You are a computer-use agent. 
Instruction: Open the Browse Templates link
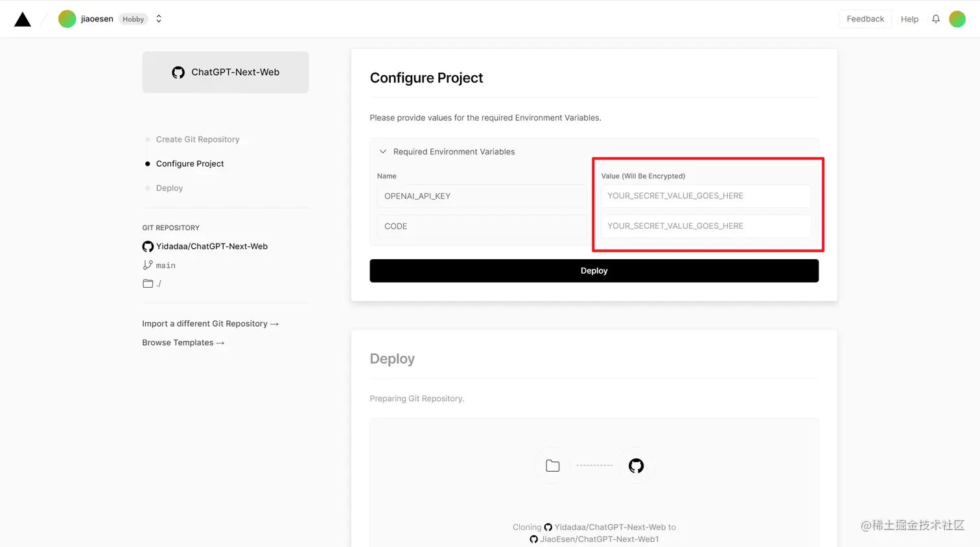[x=183, y=342]
